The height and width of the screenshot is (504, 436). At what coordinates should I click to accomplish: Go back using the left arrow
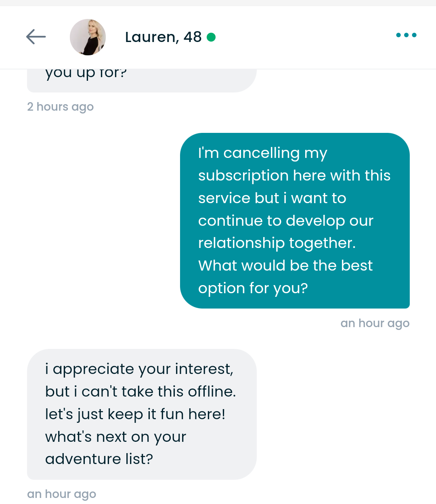coord(36,37)
